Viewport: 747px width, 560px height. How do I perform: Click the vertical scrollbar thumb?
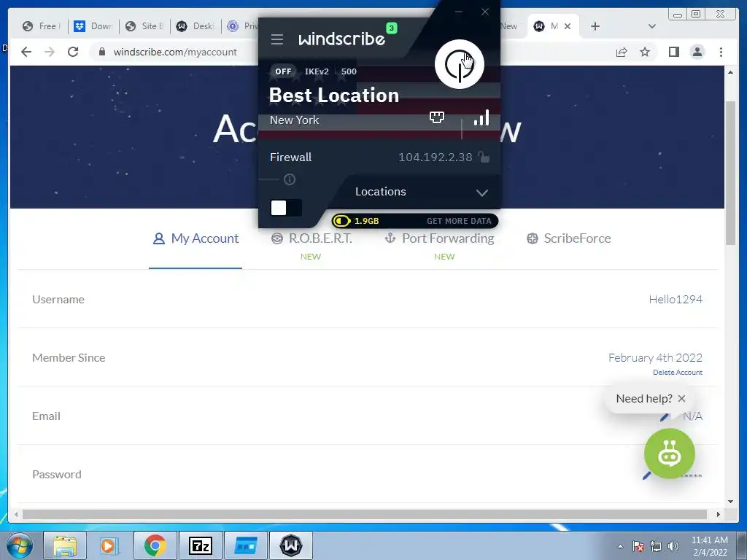pos(730,174)
